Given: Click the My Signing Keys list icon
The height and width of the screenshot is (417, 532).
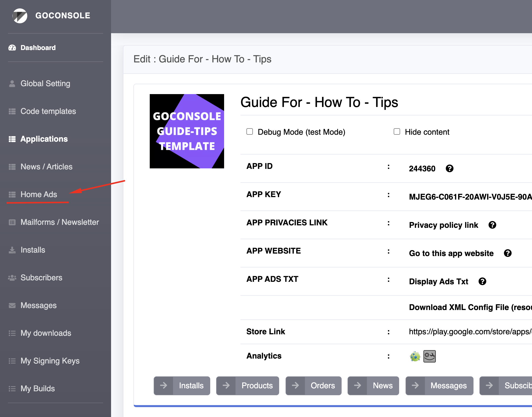Looking at the screenshot, I should pos(12,361).
